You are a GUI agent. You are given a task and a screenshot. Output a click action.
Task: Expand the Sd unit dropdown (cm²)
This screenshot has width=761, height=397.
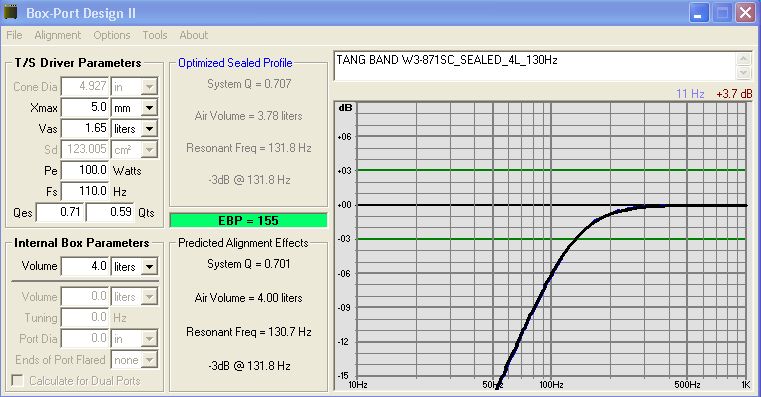click(149, 149)
